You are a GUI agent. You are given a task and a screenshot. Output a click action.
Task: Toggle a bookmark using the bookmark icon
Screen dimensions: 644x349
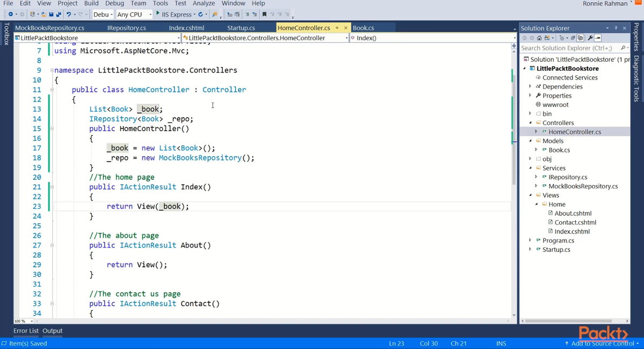click(x=264, y=14)
